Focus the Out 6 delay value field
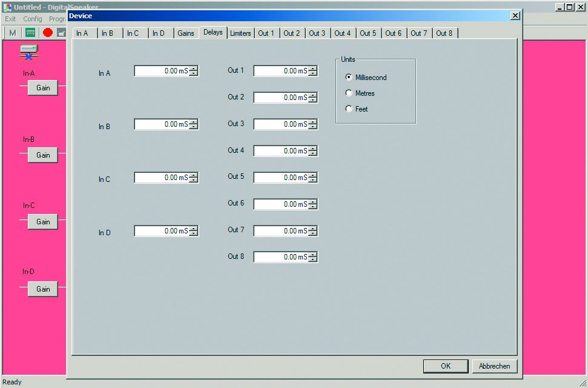This screenshot has width=588, height=388. [x=281, y=204]
